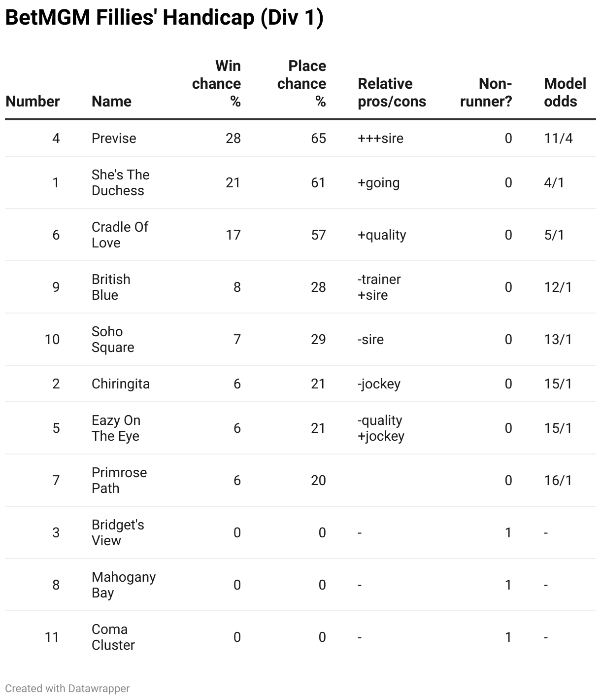Select the Place chance % column header
Viewport: 601px width, 700px height.
click(301, 84)
